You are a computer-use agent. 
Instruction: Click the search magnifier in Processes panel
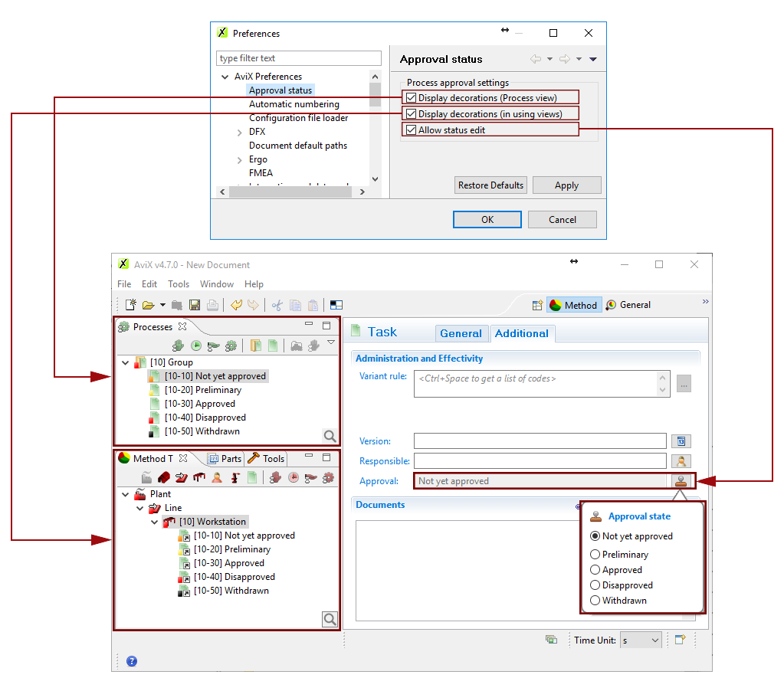point(330,436)
